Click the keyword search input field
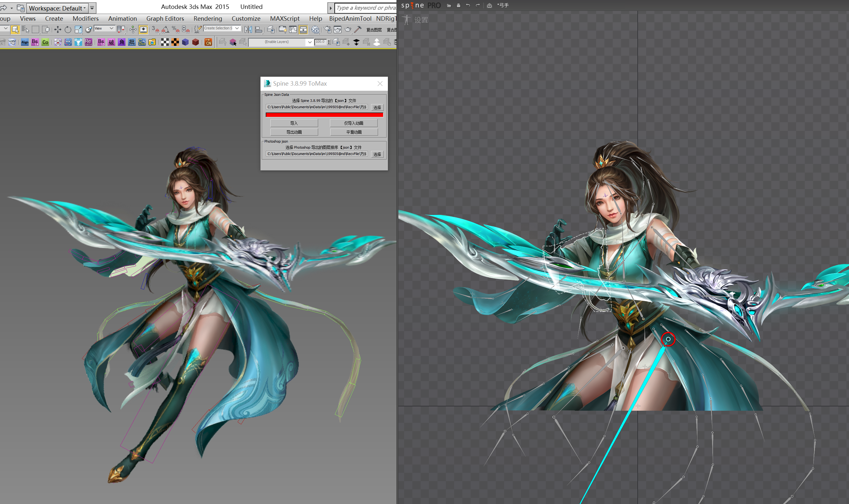Image resolution: width=849 pixels, height=504 pixels. pos(366,8)
